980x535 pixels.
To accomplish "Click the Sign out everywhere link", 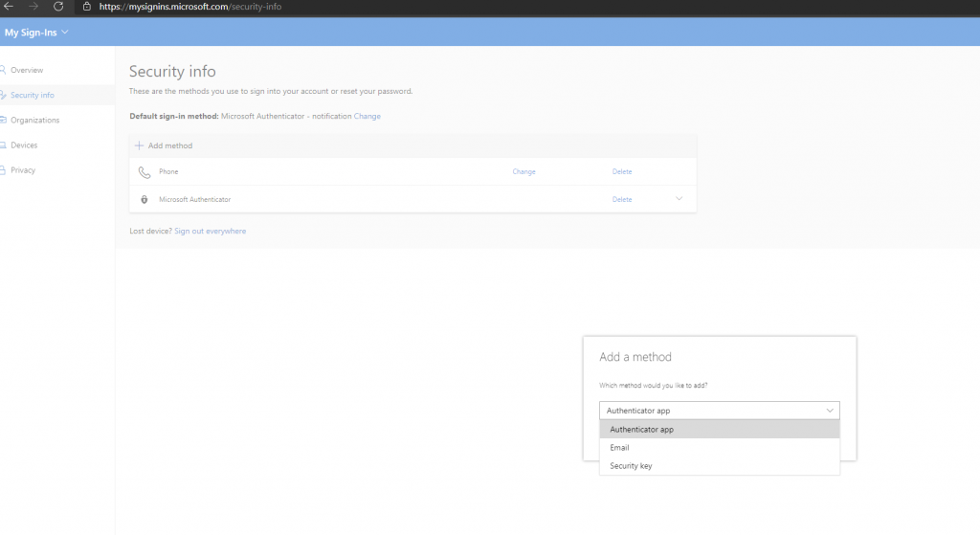I will click(210, 232).
